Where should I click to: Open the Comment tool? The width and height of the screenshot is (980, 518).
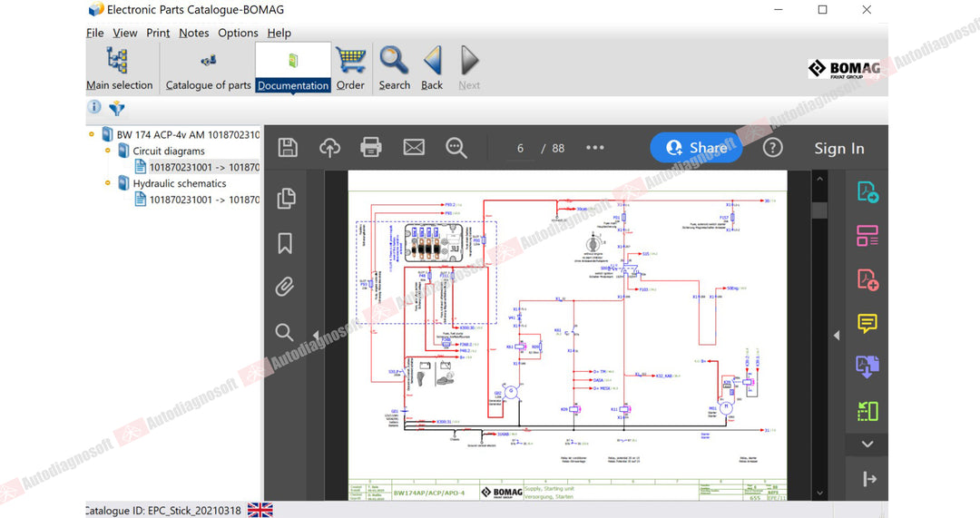pyautogui.click(x=867, y=323)
